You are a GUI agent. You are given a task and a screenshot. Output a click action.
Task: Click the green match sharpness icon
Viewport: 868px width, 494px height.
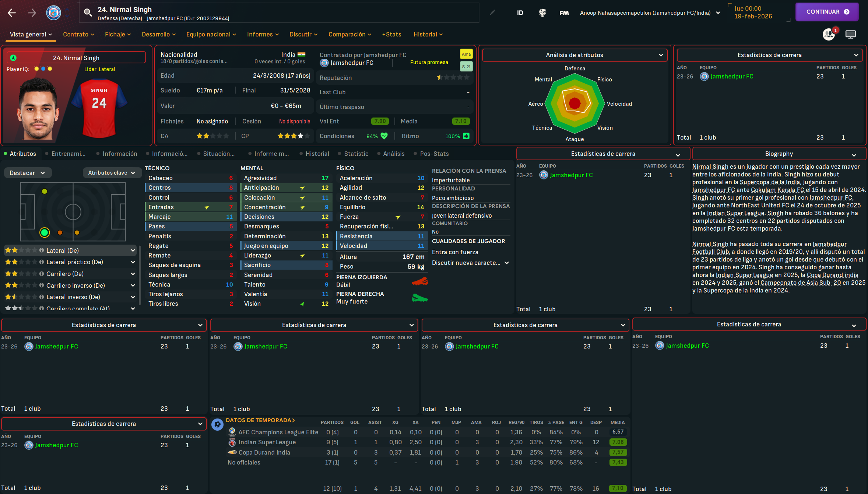tap(466, 136)
